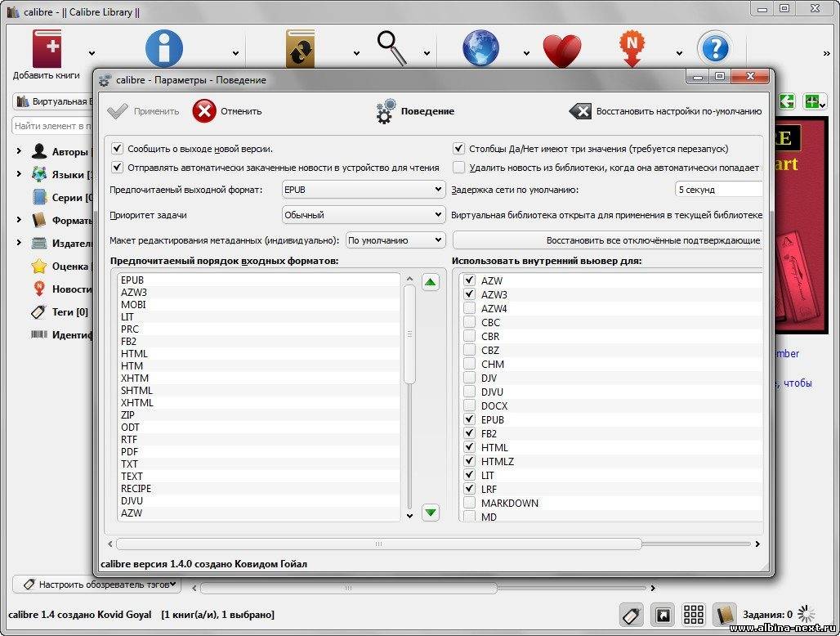Click the preferences dialog horizontal scrollbar
The height and width of the screenshot is (636, 840).
coord(379,544)
